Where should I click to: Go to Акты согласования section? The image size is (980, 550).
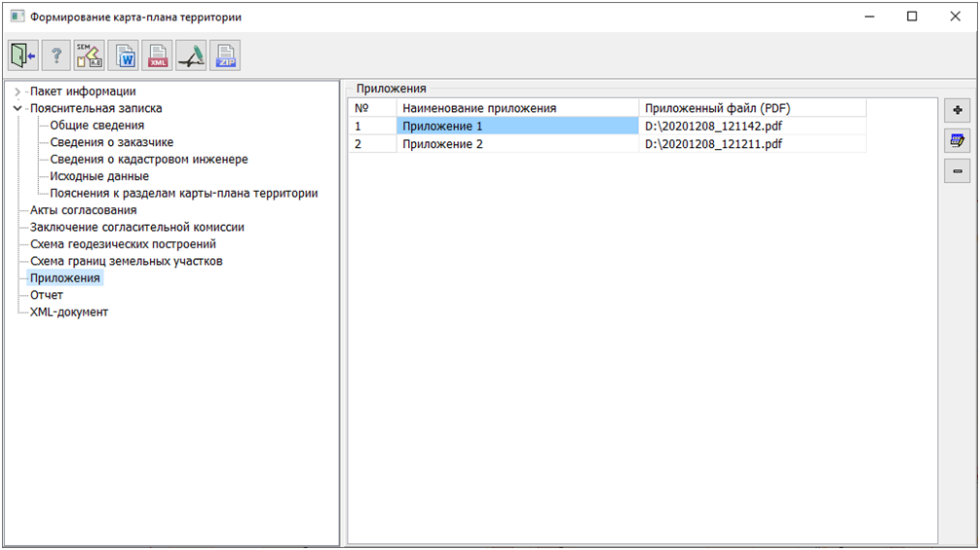pos(83,210)
